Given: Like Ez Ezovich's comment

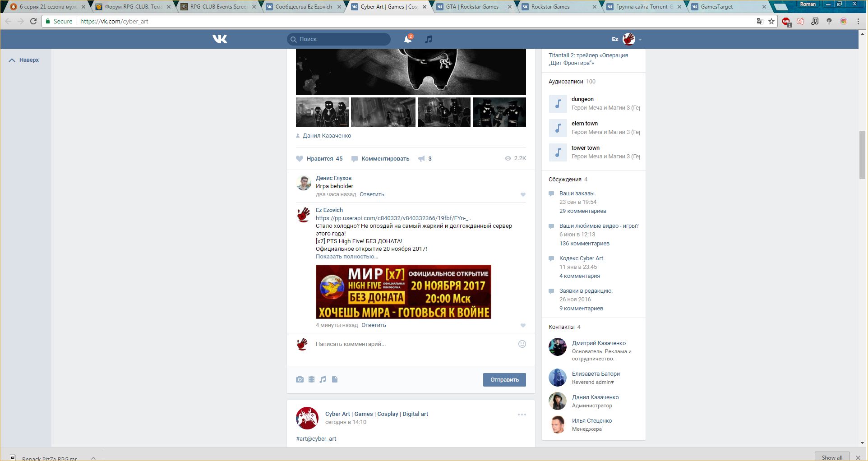Looking at the screenshot, I should coord(523,326).
